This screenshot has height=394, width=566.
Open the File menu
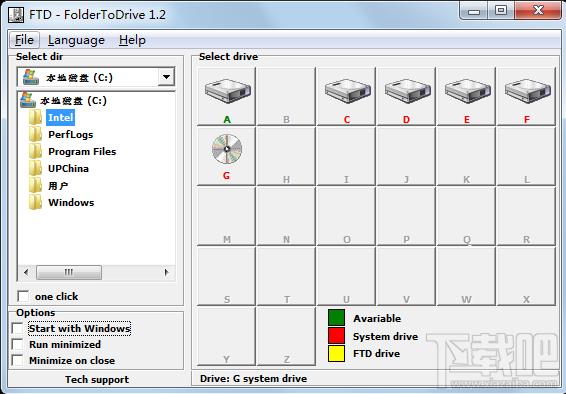tap(24, 40)
